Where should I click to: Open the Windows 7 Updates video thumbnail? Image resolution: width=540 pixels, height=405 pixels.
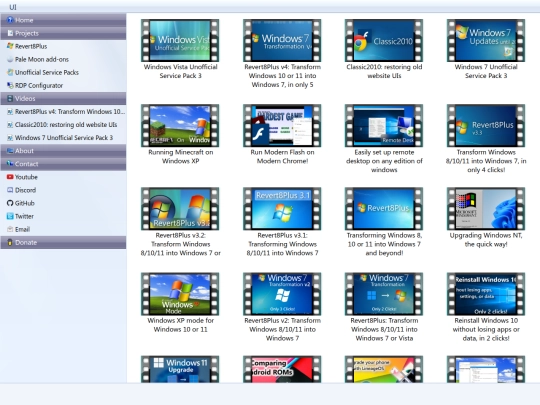(x=486, y=40)
